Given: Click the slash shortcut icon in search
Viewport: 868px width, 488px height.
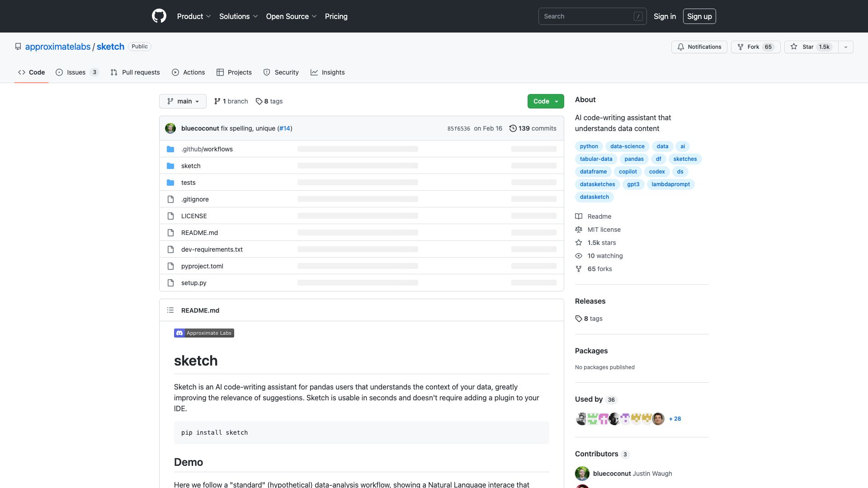Looking at the screenshot, I should [x=638, y=16].
